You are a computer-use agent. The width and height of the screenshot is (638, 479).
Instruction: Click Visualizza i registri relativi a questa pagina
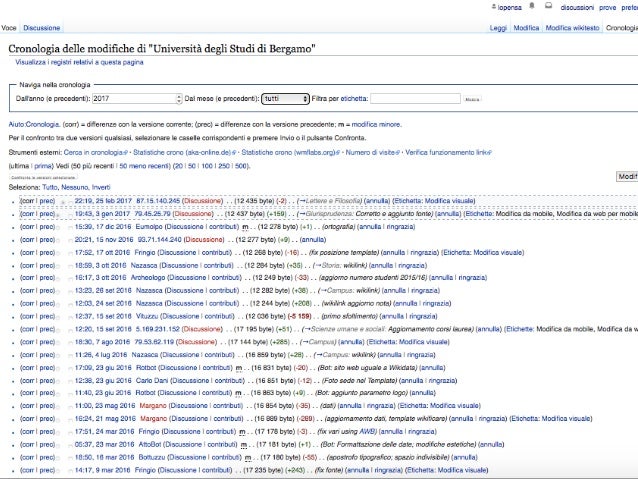tap(79, 62)
